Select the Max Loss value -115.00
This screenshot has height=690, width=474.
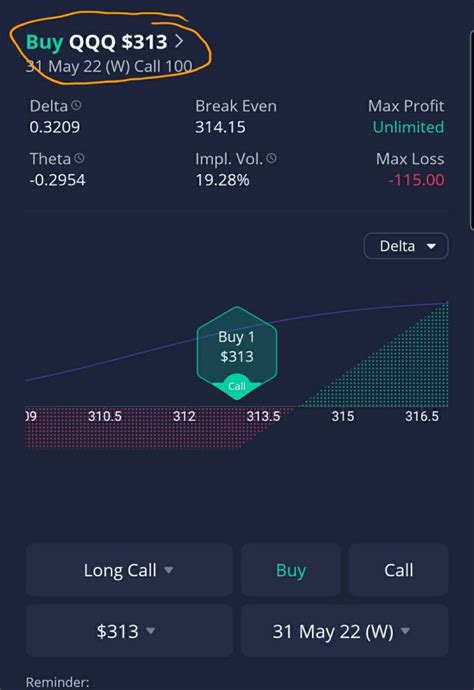[x=416, y=180]
